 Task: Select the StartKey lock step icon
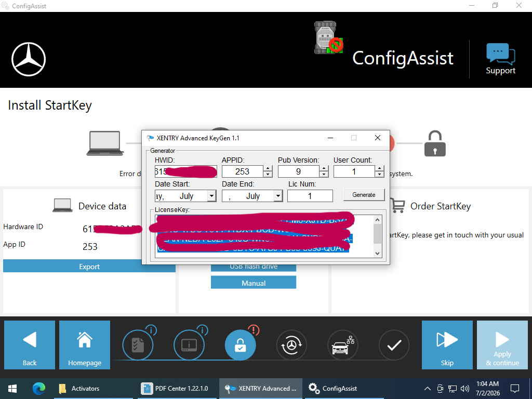click(240, 345)
